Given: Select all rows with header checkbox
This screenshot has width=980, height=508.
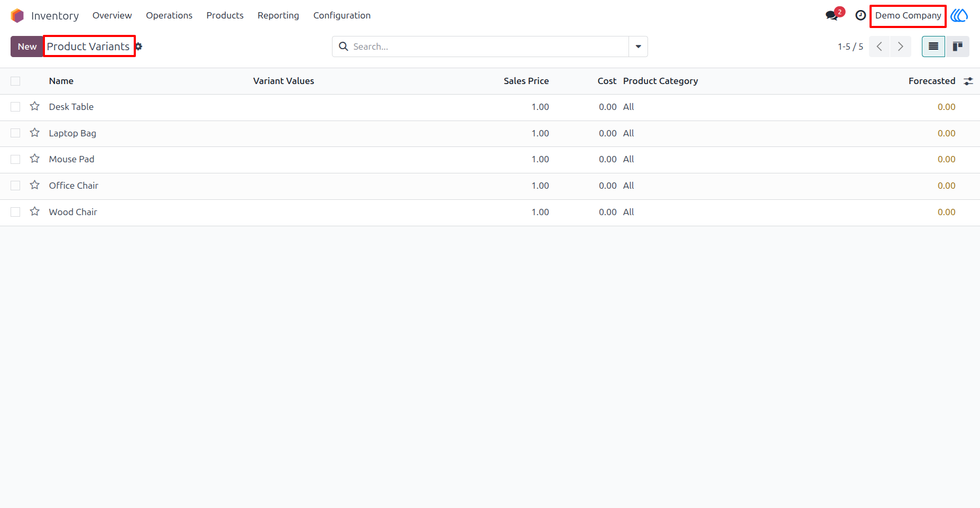Looking at the screenshot, I should [15, 81].
